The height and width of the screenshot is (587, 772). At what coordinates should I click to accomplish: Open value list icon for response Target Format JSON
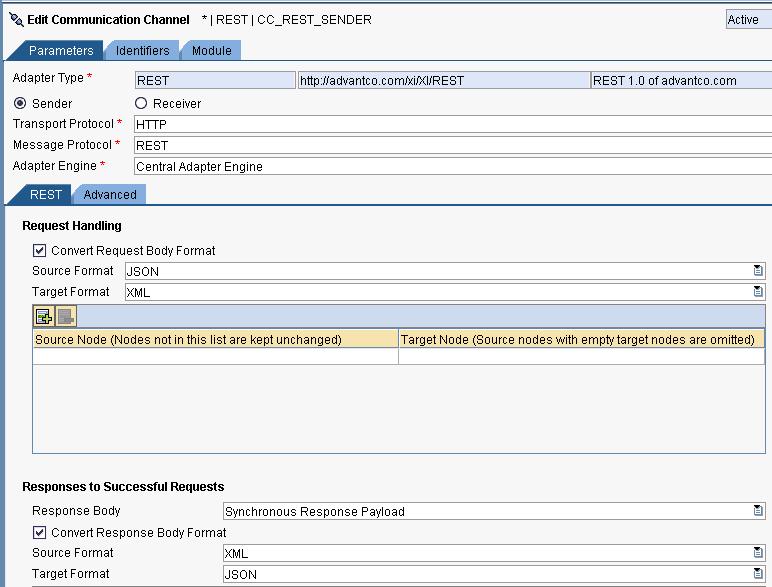758,574
